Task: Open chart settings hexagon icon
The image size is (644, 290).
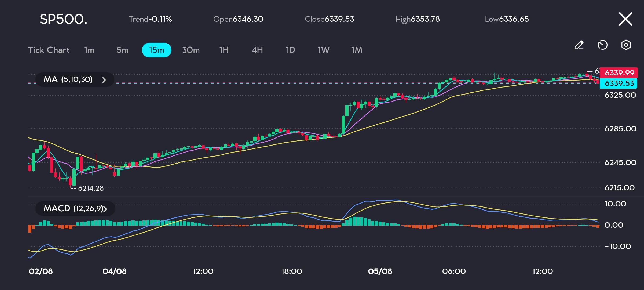Action: [x=626, y=45]
